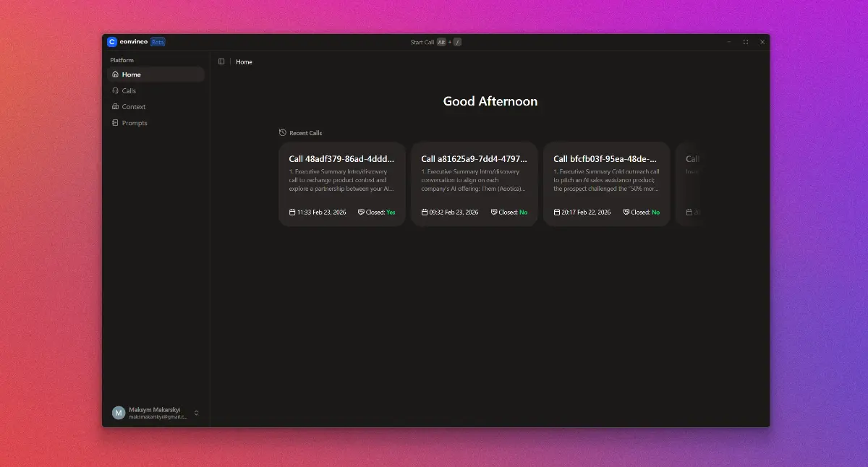Click the Beta badge next to convinco
The image size is (868, 467).
point(158,41)
